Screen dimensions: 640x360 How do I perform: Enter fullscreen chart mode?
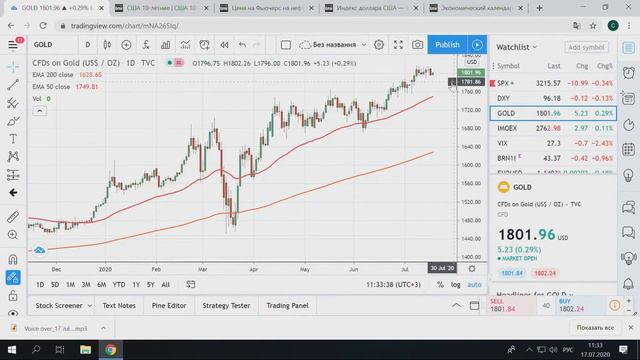click(x=398, y=45)
